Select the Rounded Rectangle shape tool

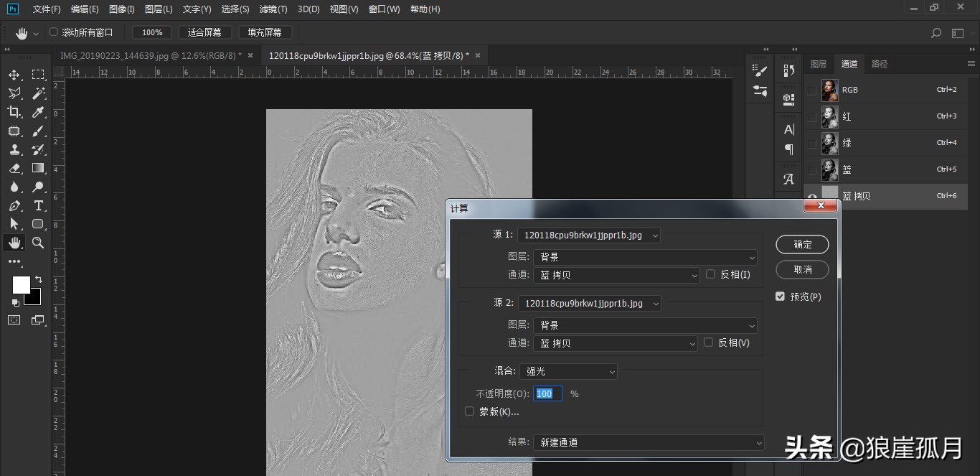[38, 224]
